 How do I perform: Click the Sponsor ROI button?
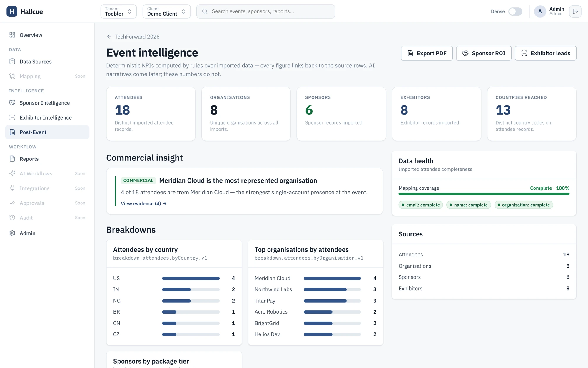(x=484, y=53)
